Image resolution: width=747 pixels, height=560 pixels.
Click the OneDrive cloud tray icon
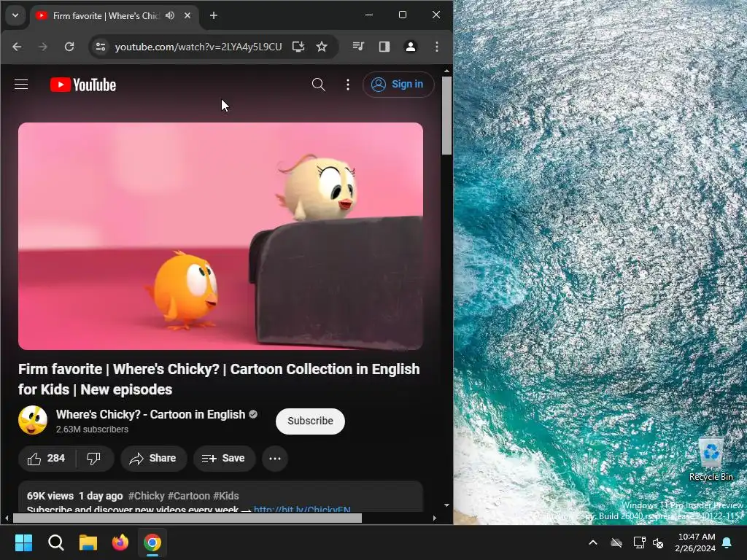616,542
